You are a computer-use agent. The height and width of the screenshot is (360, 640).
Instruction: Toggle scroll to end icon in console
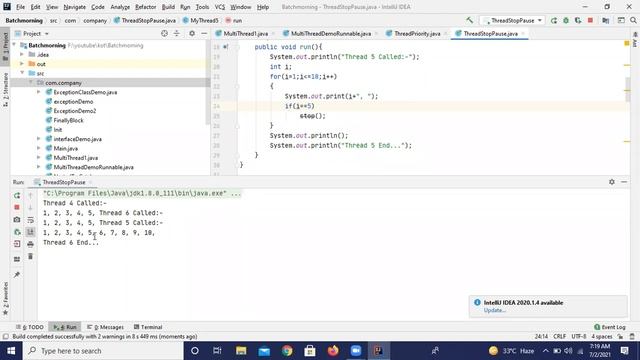pyautogui.click(x=30, y=232)
